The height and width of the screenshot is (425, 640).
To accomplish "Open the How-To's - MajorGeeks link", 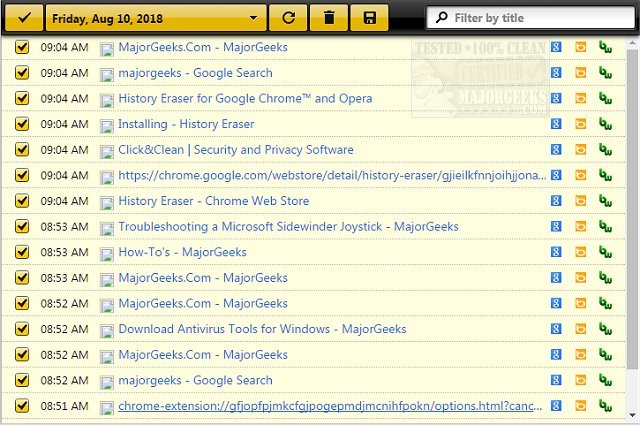I will coord(182,252).
